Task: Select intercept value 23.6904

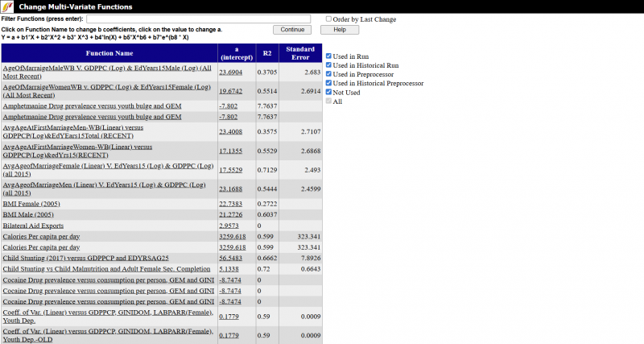Action: (231, 72)
